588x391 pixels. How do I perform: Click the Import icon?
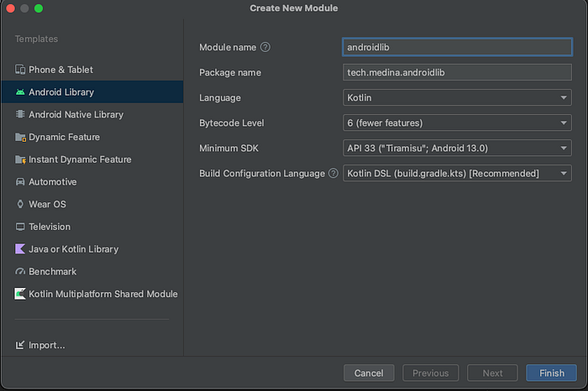20,345
